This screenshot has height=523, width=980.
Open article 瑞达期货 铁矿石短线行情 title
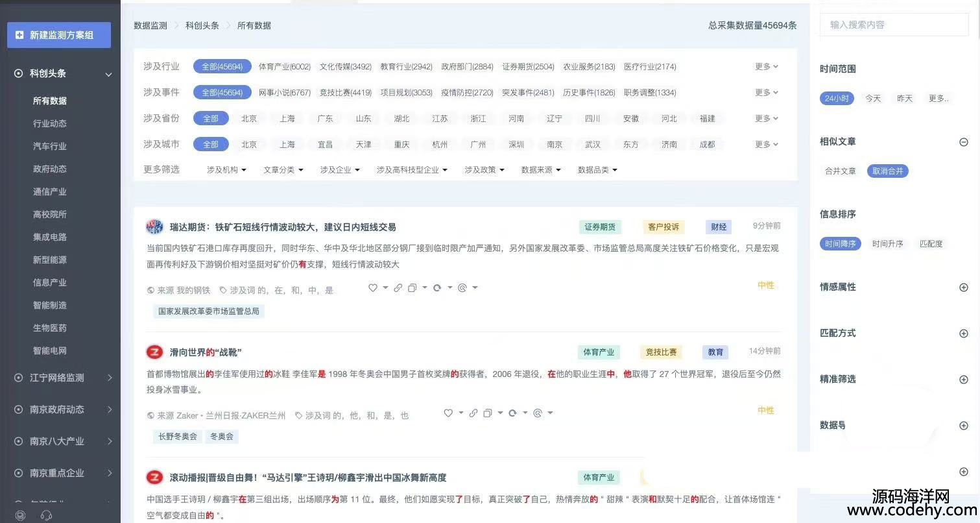tap(283, 227)
